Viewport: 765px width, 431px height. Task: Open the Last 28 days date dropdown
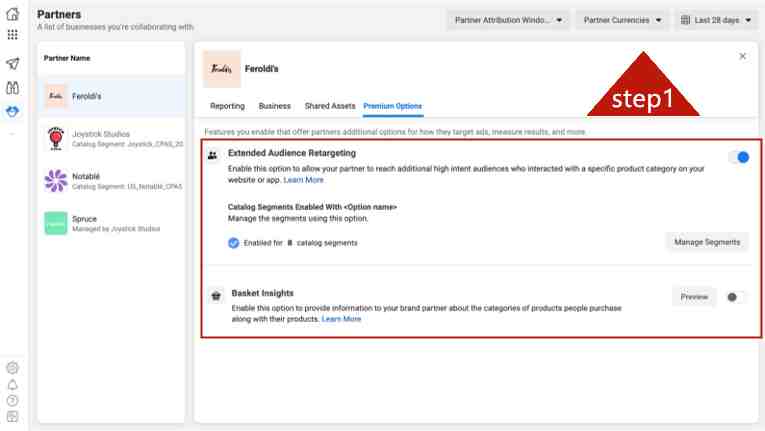pyautogui.click(x=717, y=20)
